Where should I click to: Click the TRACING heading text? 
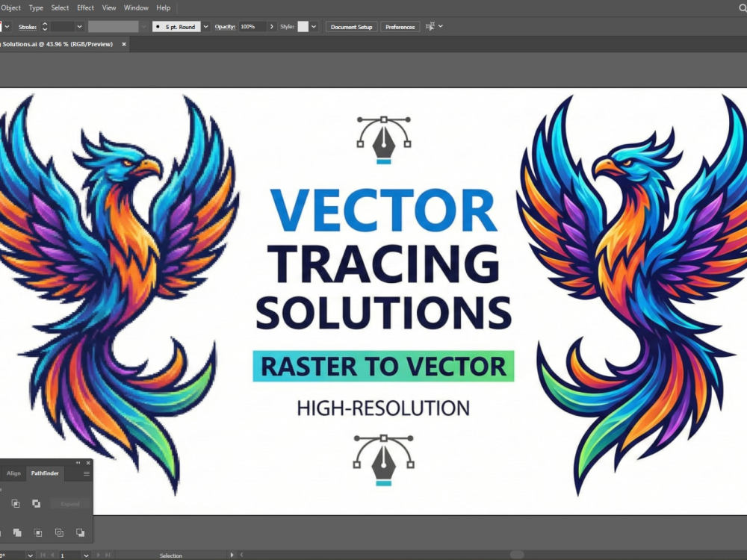(x=384, y=264)
